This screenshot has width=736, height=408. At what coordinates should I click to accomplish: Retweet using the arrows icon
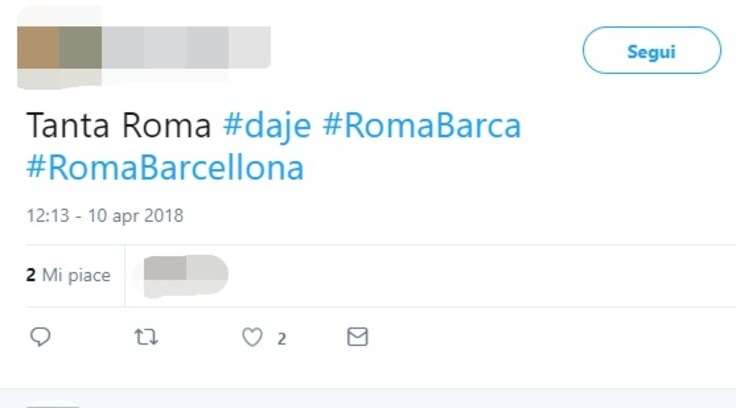[x=146, y=337]
